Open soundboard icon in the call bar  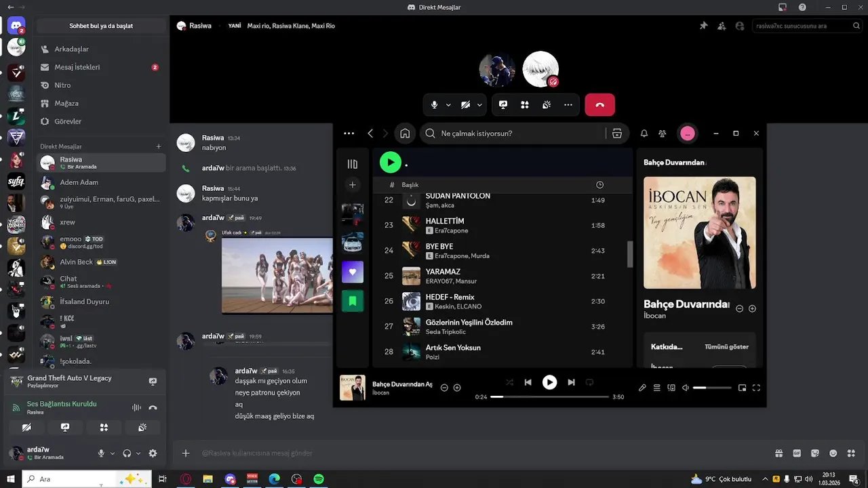click(547, 105)
